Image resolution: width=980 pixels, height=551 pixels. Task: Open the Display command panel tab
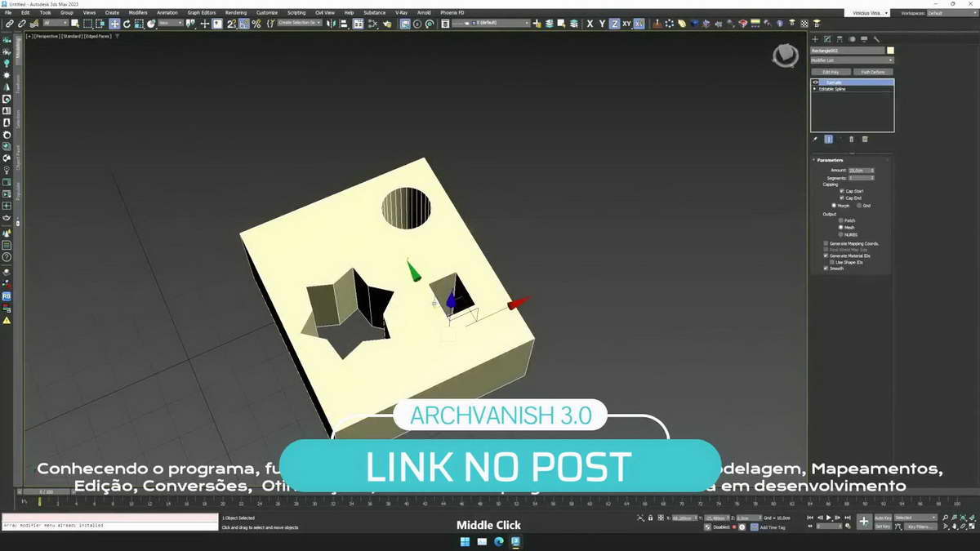coord(864,39)
